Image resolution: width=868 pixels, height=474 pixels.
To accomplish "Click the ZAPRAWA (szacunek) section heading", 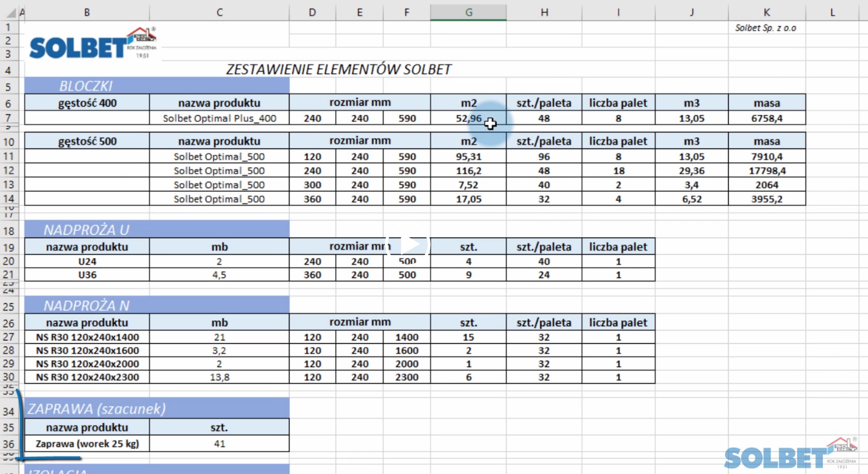I will 97,409.
